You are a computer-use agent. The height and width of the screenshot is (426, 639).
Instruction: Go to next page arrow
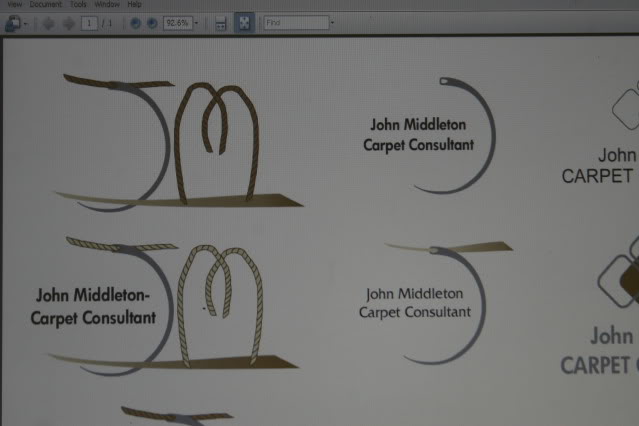[68, 23]
